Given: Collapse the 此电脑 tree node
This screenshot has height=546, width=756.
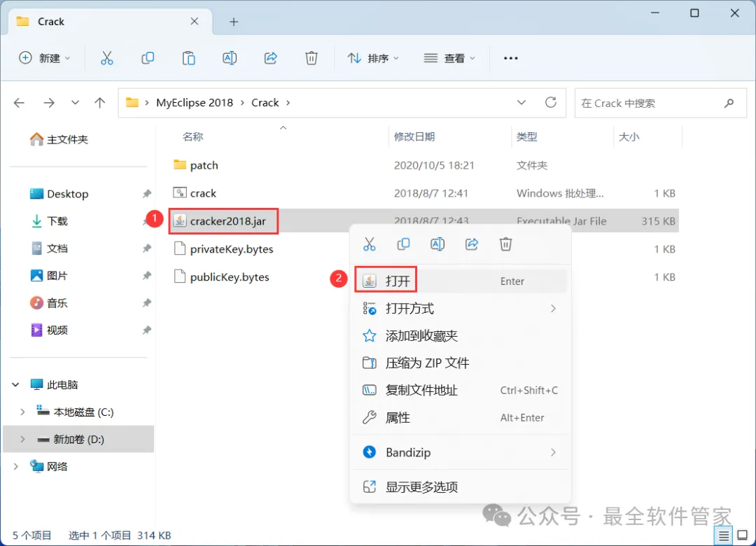Looking at the screenshot, I should 15,384.
